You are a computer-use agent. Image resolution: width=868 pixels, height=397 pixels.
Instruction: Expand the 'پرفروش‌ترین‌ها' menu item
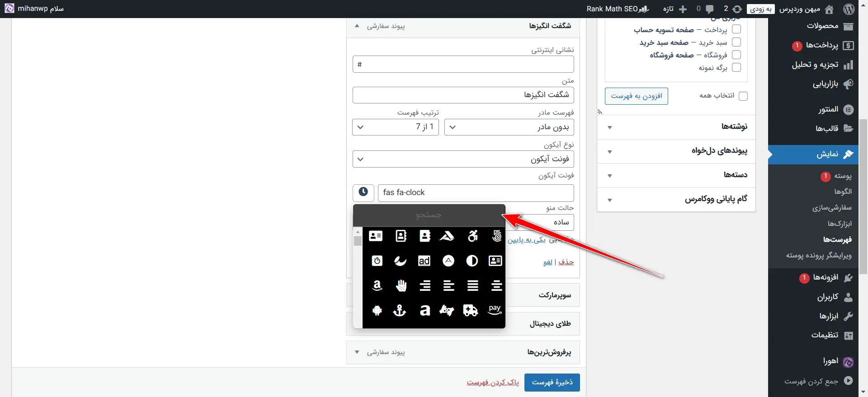coord(357,352)
